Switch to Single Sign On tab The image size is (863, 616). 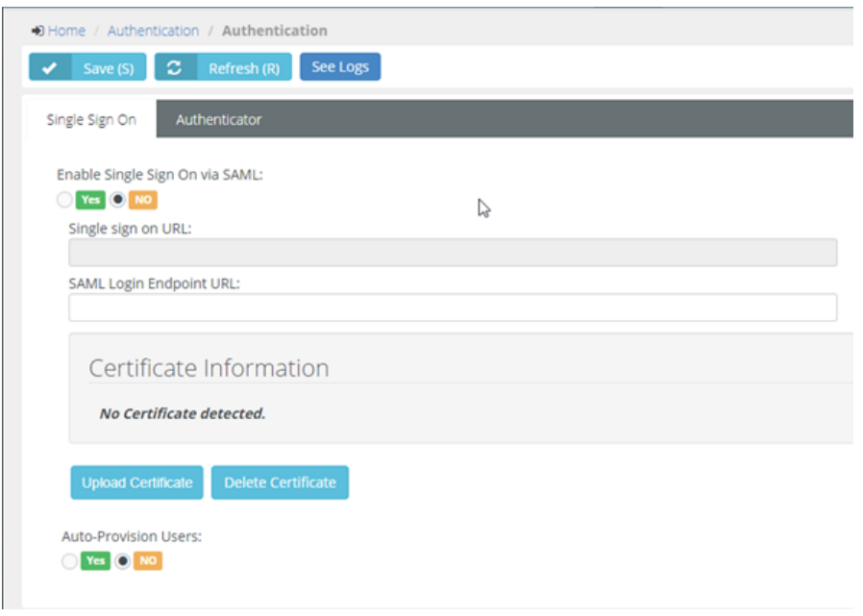tap(91, 119)
